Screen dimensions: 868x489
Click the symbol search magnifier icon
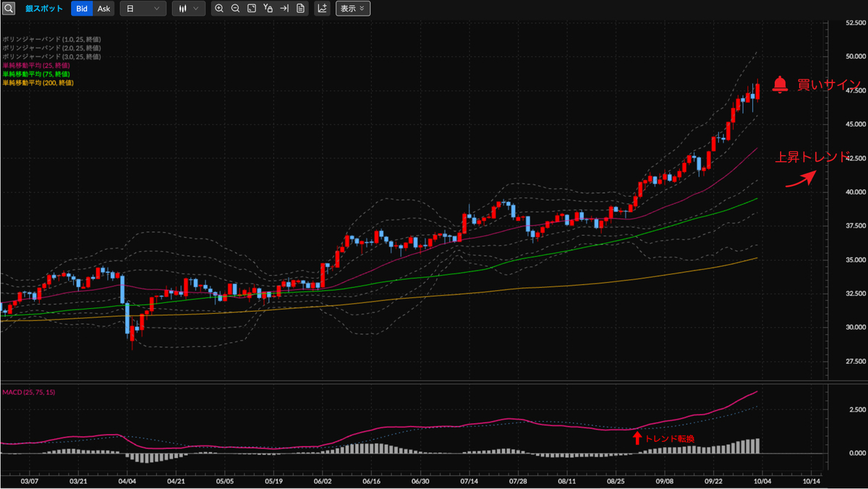[x=9, y=9]
